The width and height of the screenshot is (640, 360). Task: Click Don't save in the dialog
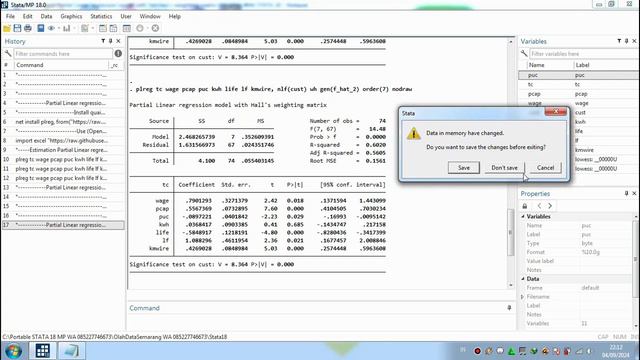coord(504,168)
